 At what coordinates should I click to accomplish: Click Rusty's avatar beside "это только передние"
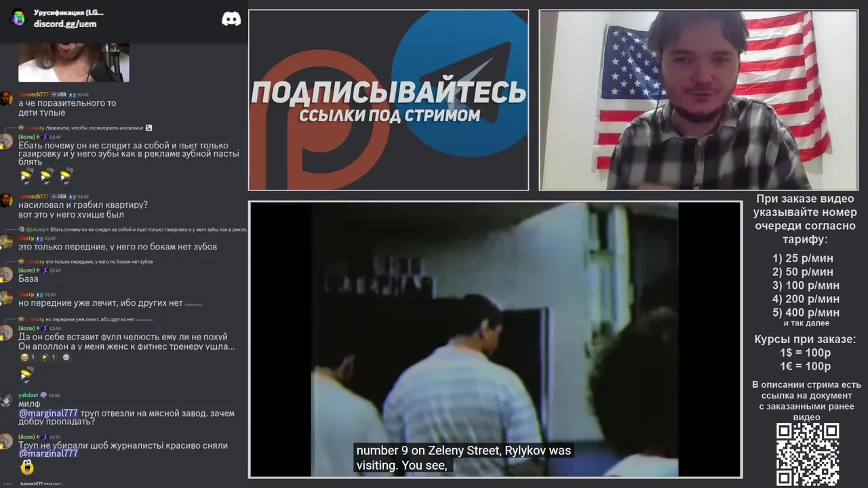7,243
